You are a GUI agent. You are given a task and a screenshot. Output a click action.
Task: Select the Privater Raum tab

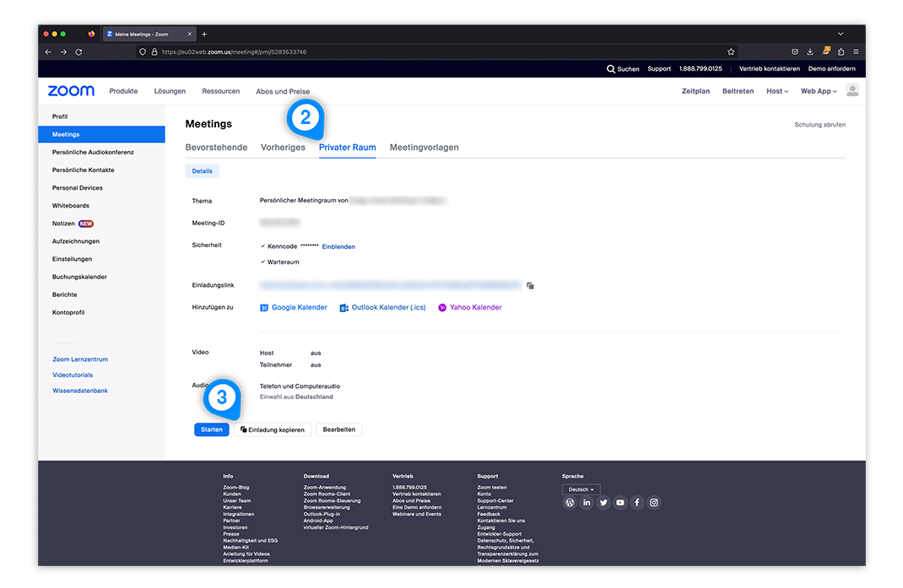pyautogui.click(x=347, y=148)
